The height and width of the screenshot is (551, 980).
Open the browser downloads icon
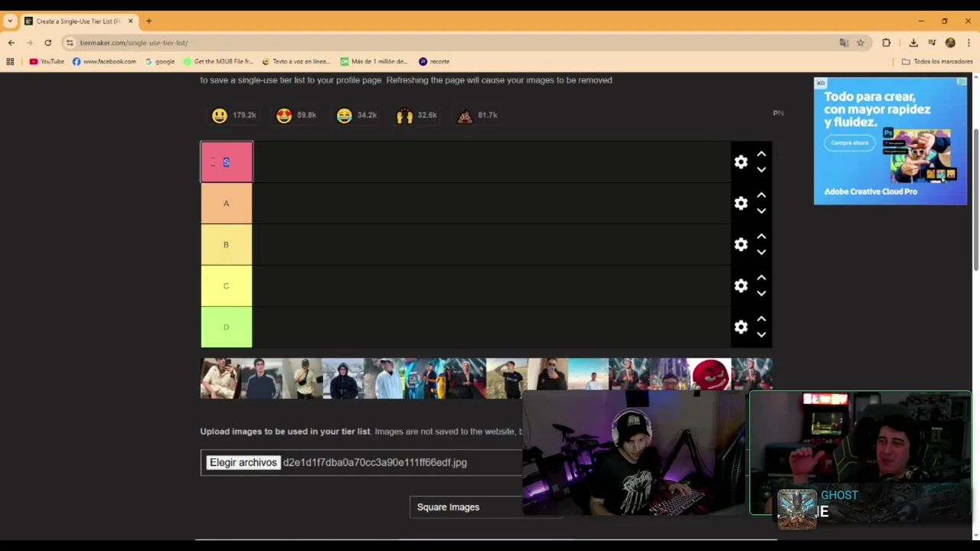pos(913,43)
